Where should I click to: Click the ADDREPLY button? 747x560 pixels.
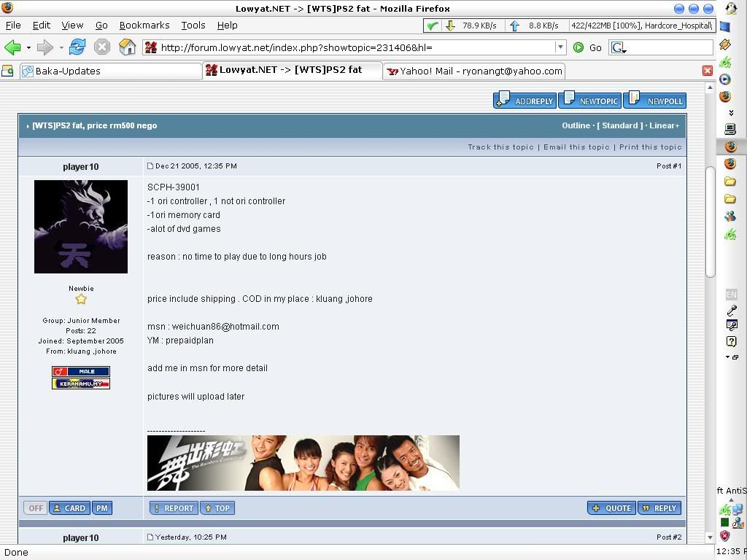coord(525,101)
